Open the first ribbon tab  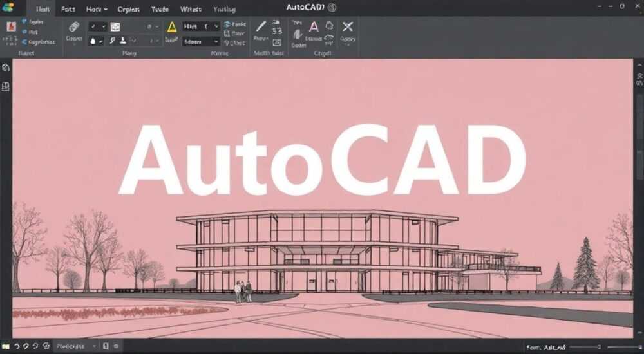(43, 9)
